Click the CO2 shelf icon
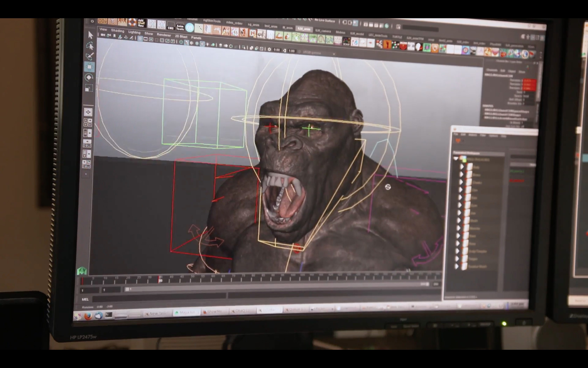 pyautogui.click(x=102, y=21)
